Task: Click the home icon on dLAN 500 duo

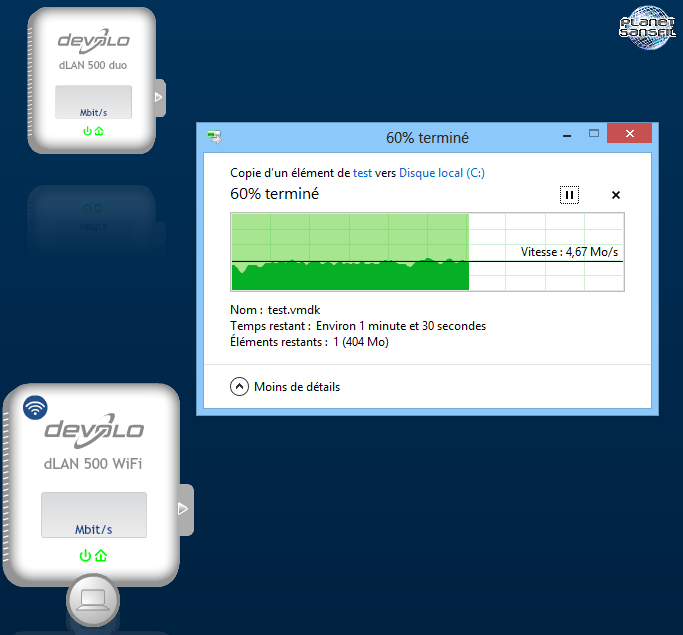Action: tap(99, 131)
